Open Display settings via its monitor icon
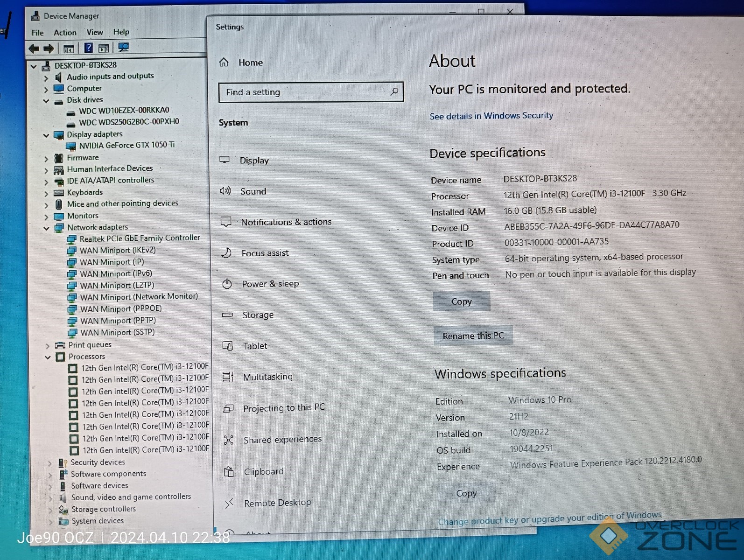 [225, 160]
